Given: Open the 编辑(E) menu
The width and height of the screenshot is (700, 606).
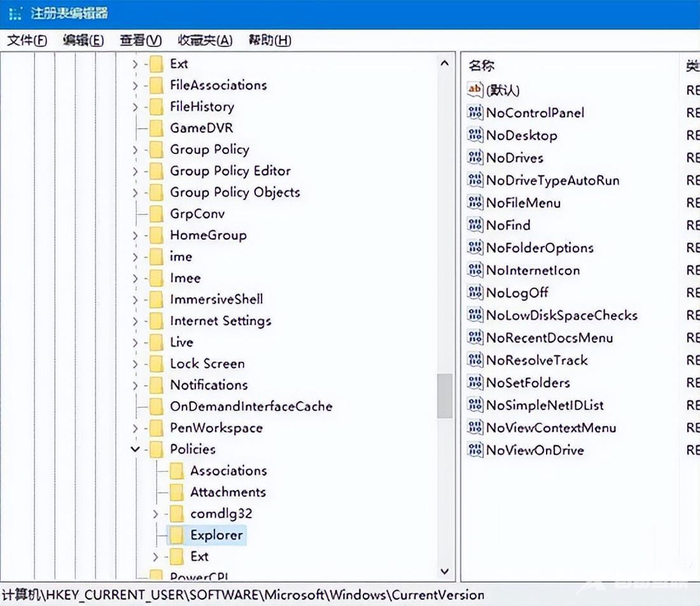Looking at the screenshot, I should click(x=83, y=41).
